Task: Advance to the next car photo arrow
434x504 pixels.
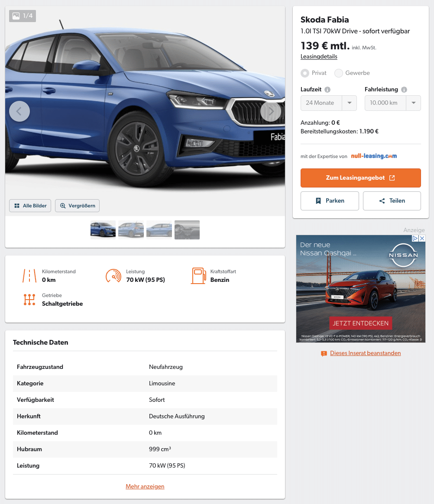Action: pyautogui.click(x=271, y=111)
